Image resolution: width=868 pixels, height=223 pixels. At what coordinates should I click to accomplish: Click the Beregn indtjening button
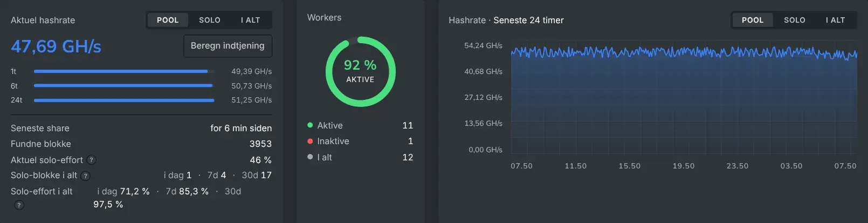pyautogui.click(x=228, y=46)
